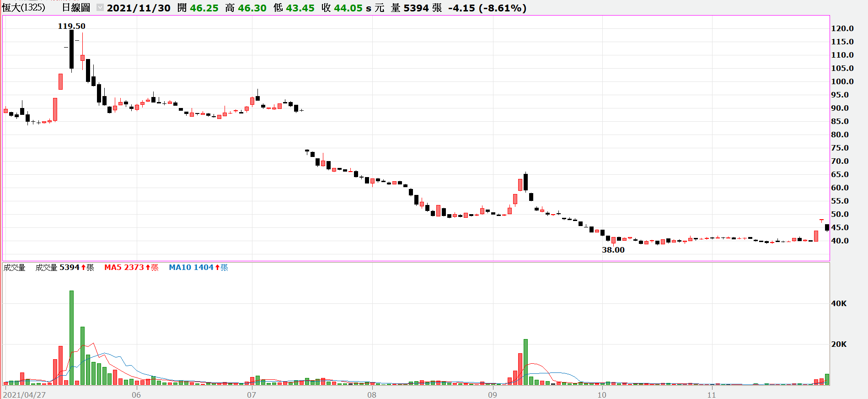This screenshot has height=399, width=868.
Task: Select the tallest green volume bar
Action: tap(71, 337)
